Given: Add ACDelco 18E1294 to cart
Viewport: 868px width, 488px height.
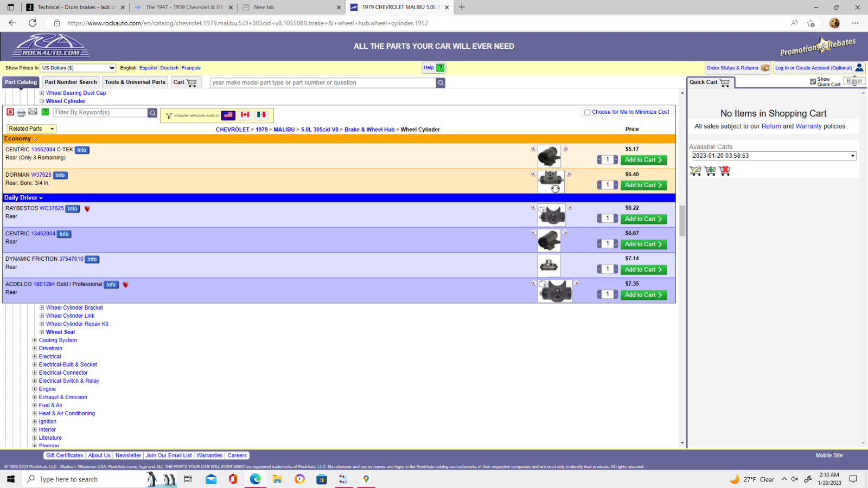Looking at the screenshot, I should [x=643, y=295].
